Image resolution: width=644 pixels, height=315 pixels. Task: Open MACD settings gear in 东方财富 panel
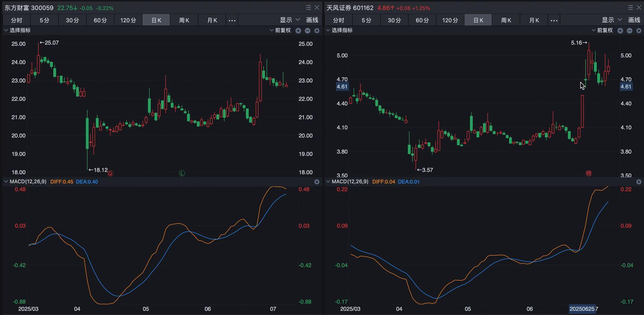pos(317,182)
